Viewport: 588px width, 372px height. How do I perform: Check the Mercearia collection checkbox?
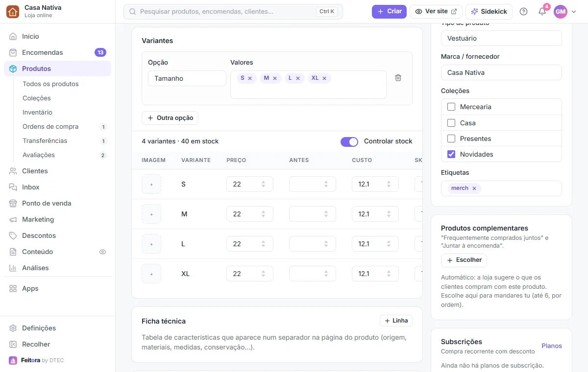pos(451,107)
